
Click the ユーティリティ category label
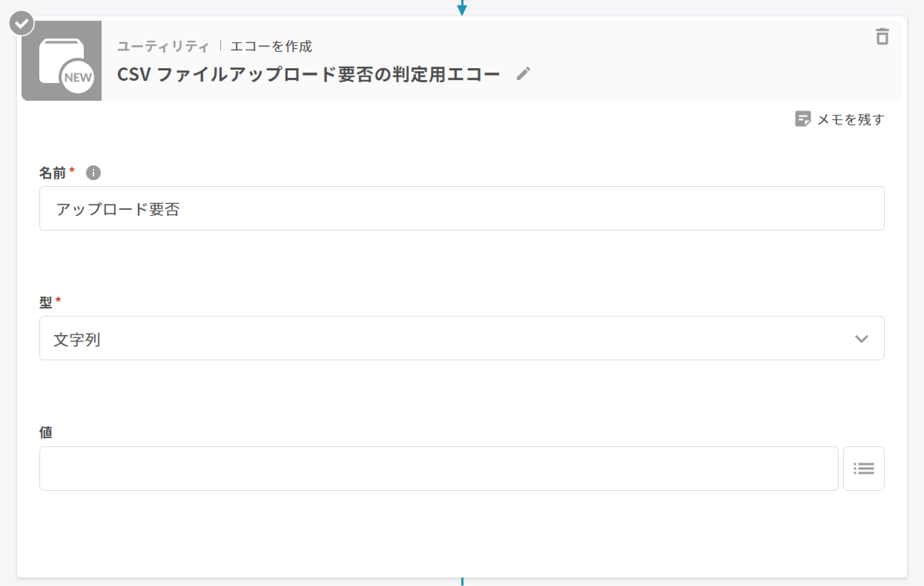(x=163, y=47)
